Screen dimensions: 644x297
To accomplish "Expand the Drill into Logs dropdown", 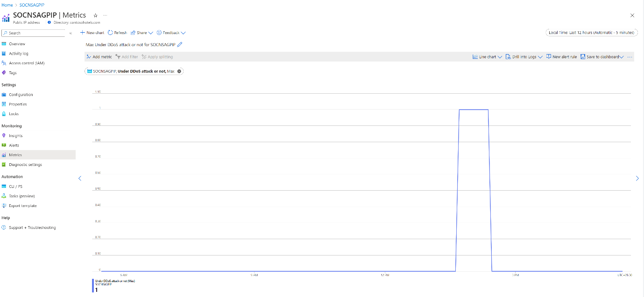I will point(524,57).
